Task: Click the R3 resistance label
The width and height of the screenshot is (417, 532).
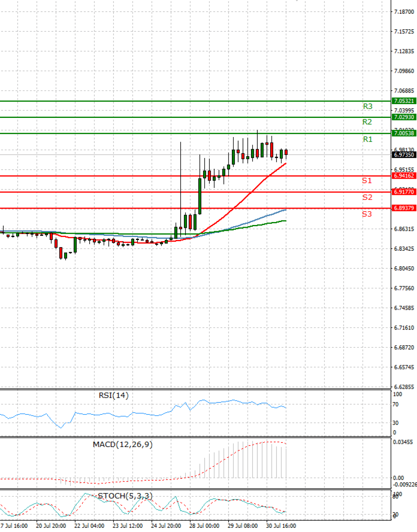Action: coord(367,107)
